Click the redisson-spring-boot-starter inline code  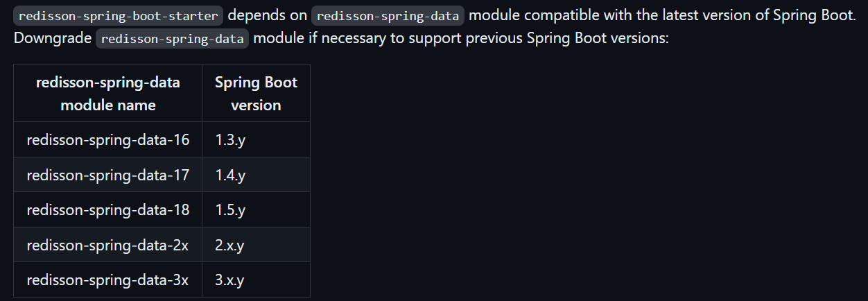click(x=118, y=15)
